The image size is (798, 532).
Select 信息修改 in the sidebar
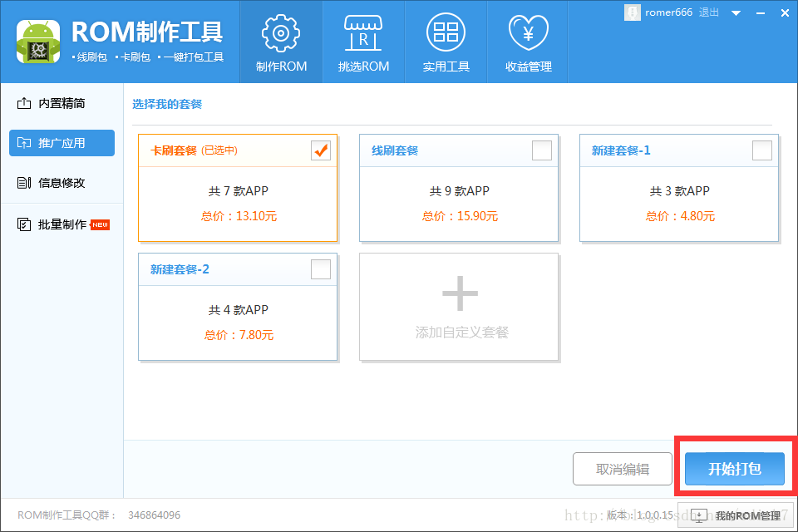62,183
